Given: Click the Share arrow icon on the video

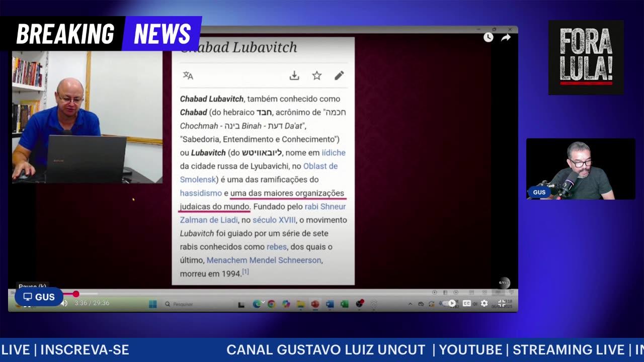Looking at the screenshot, I should 506,37.
